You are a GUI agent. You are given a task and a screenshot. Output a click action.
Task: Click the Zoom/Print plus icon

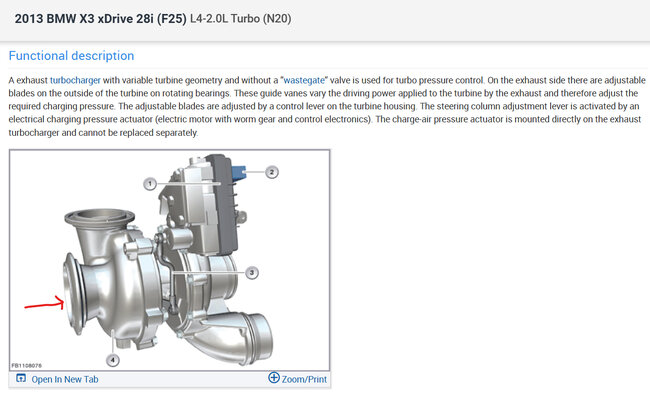click(x=274, y=378)
